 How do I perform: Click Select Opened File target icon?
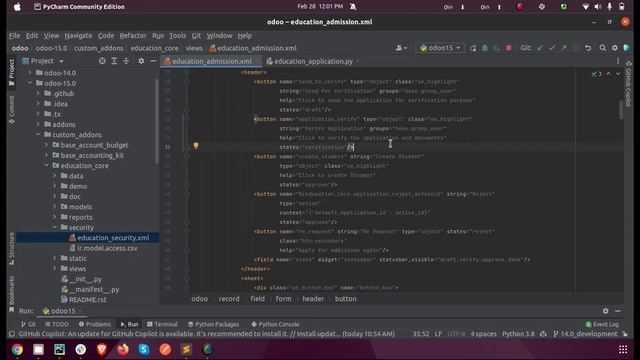pyautogui.click(x=102, y=61)
